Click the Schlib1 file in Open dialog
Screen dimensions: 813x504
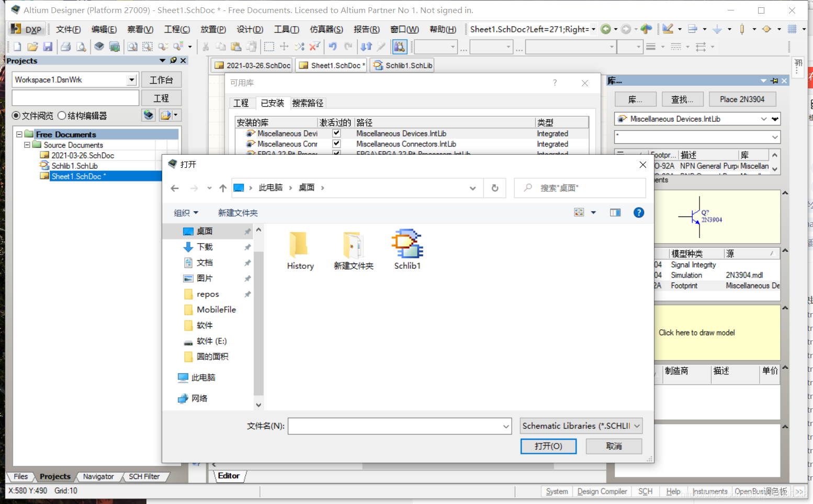(408, 249)
